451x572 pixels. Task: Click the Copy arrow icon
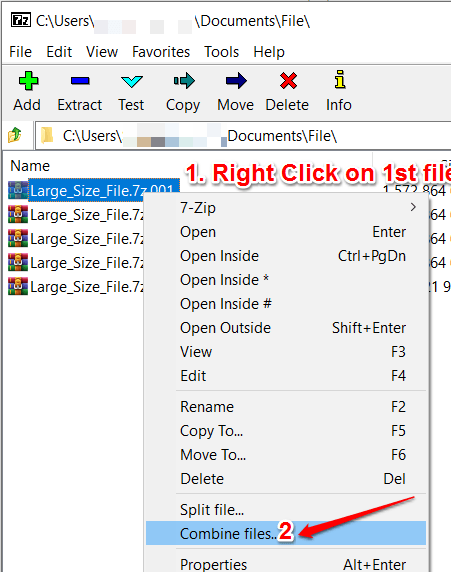click(x=184, y=81)
